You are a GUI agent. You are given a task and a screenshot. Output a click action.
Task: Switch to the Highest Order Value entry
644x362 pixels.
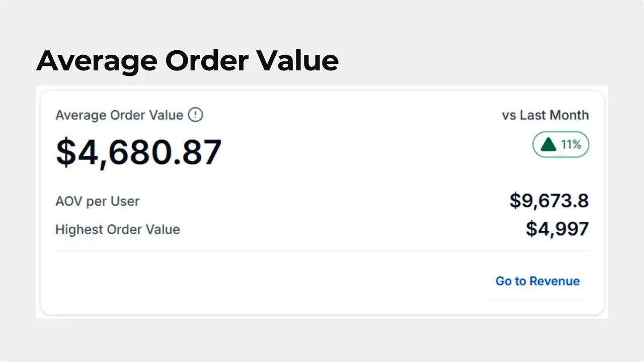[117, 229]
